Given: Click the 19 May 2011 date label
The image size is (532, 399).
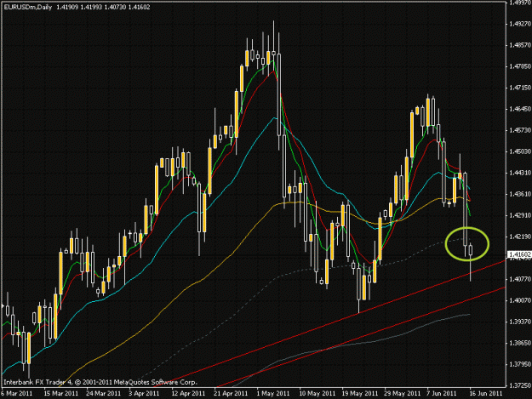Looking at the screenshot, I should (x=360, y=394).
